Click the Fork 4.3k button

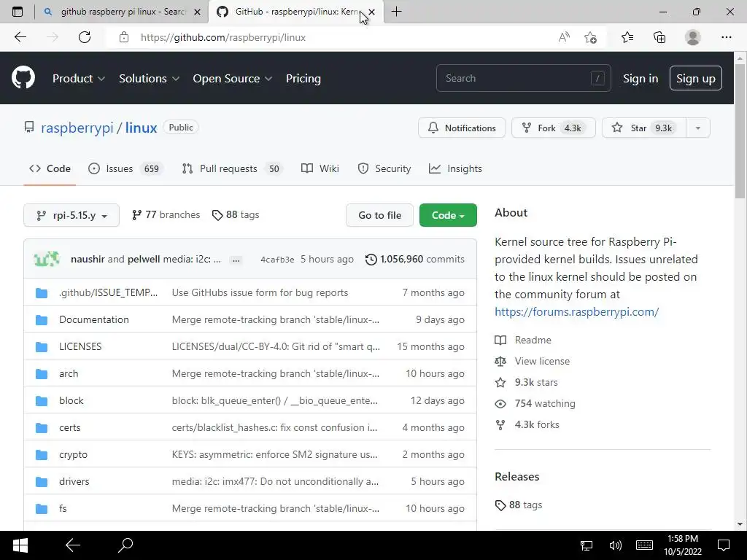[554, 128]
